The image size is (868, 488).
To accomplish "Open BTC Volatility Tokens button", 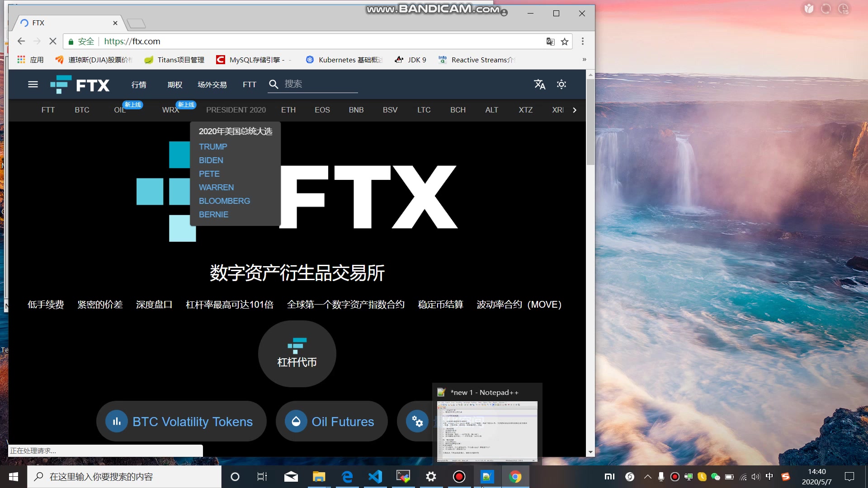I will click(181, 421).
